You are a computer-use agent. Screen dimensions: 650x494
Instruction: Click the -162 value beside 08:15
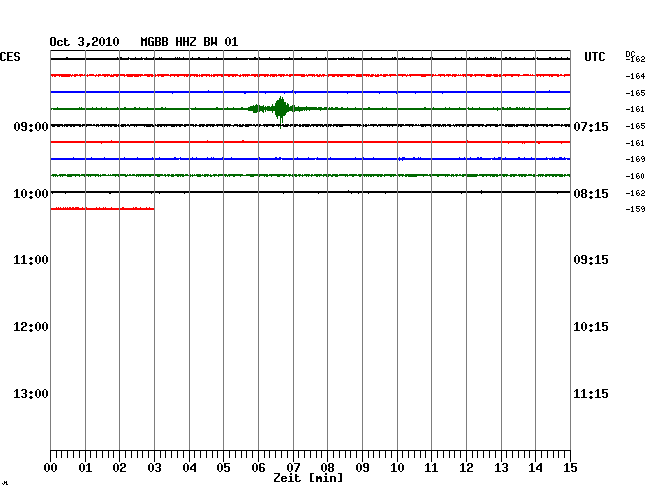(x=635, y=193)
